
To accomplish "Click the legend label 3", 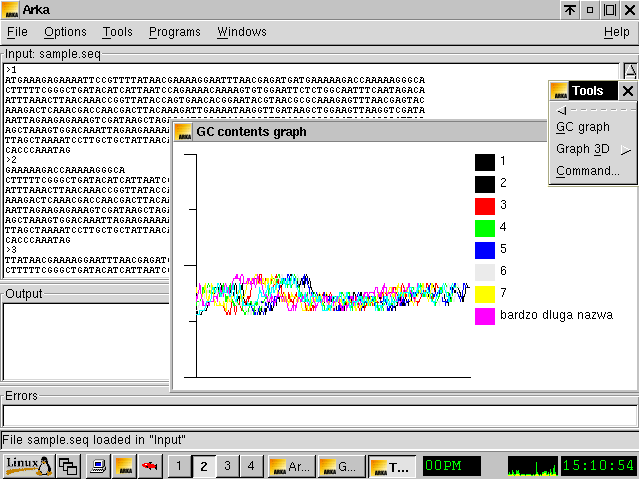I will 503,205.
